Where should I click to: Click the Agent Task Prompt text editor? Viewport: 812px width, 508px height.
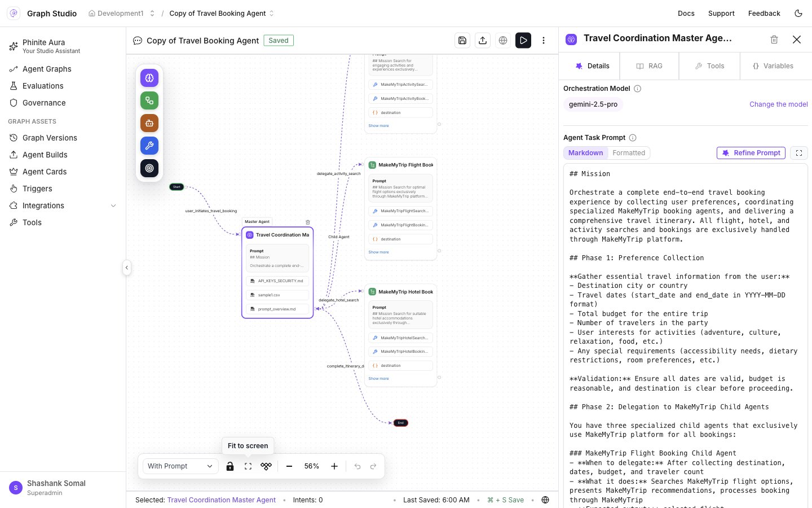[685, 336]
